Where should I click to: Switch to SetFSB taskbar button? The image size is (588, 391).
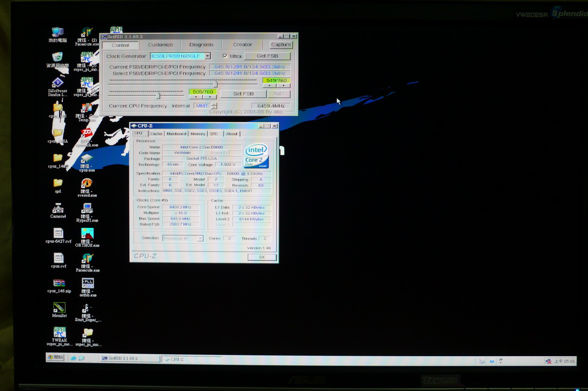coord(130,358)
